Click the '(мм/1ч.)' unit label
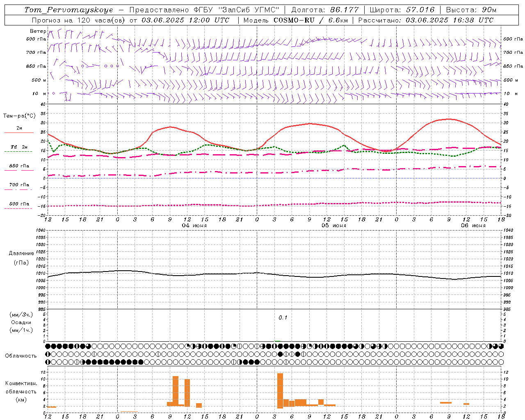Viewport: 525px width, 420px height. pyautogui.click(x=21, y=330)
